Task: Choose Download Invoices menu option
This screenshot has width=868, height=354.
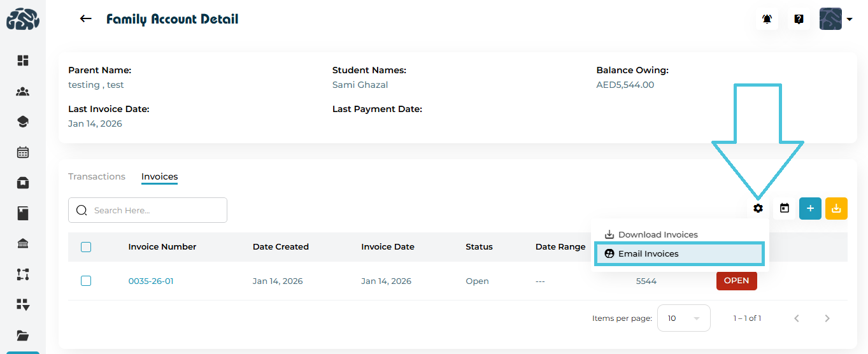Action: [658, 234]
